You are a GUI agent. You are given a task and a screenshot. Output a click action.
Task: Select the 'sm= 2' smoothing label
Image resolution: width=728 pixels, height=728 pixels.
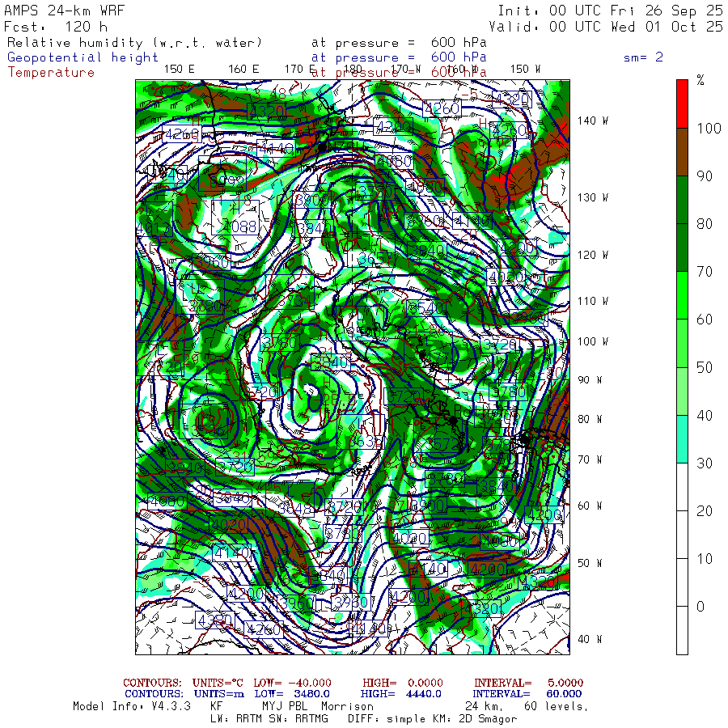click(643, 57)
